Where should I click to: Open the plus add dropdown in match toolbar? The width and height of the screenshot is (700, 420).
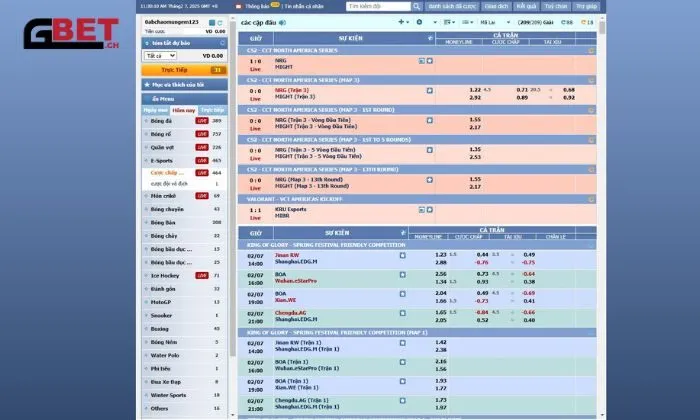coord(403,22)
